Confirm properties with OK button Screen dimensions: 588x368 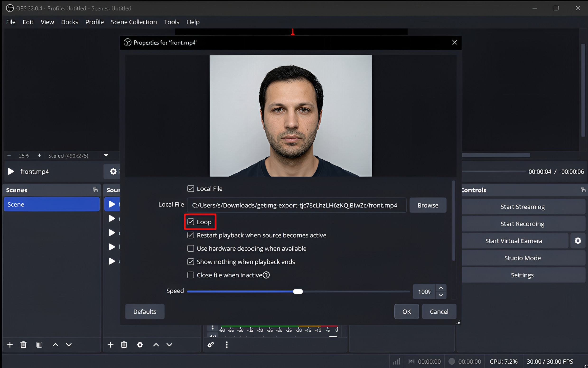406,311
